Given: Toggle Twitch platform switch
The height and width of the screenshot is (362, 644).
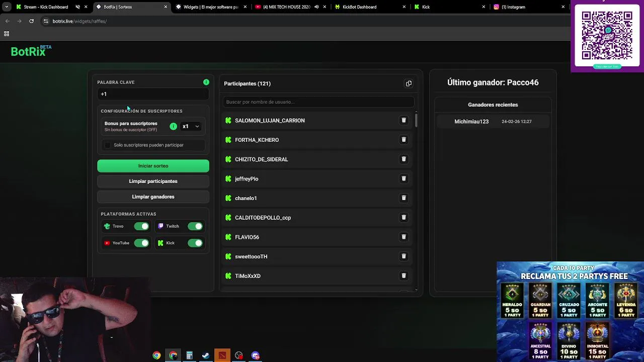Looking at the screenshot, I should [195, 226].
